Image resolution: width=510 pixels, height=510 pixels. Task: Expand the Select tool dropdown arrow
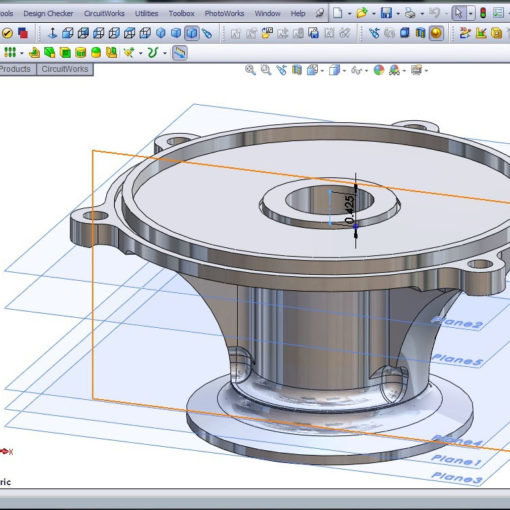pos(470,14)
